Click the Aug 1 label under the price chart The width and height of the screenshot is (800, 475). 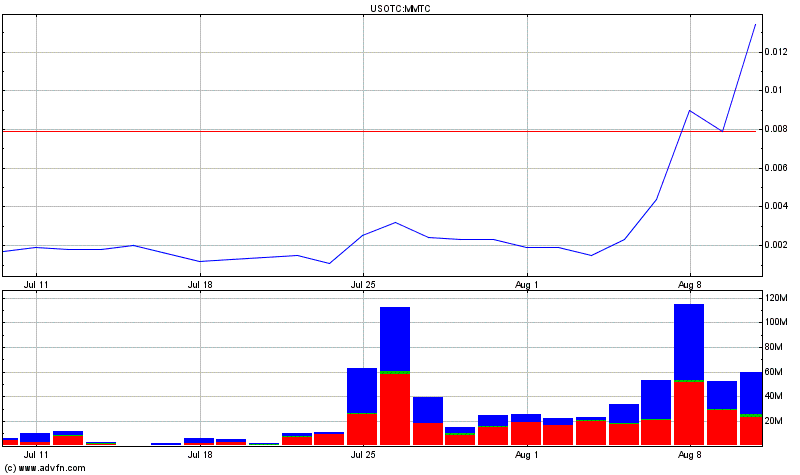[x=527, y=285]
